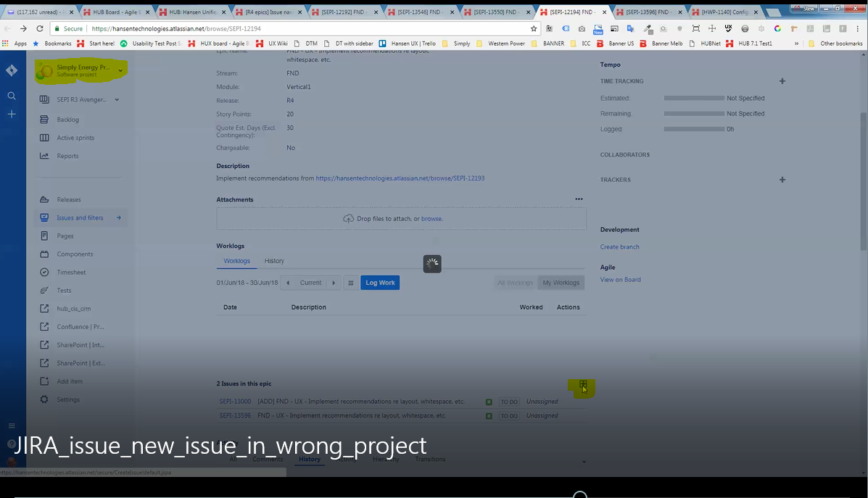Click the page vertical scrollbar

864,181
